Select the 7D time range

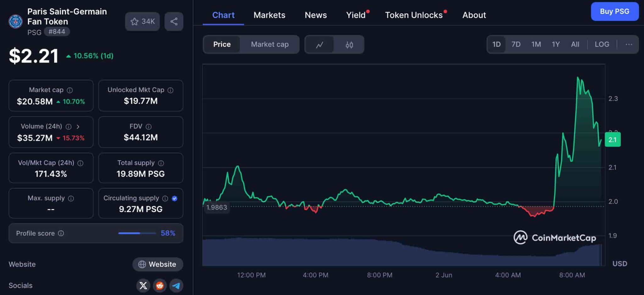tap(516, 44)
